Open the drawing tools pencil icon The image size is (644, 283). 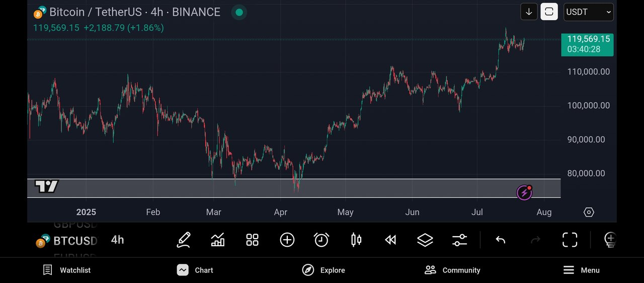(x=184, y=240)
